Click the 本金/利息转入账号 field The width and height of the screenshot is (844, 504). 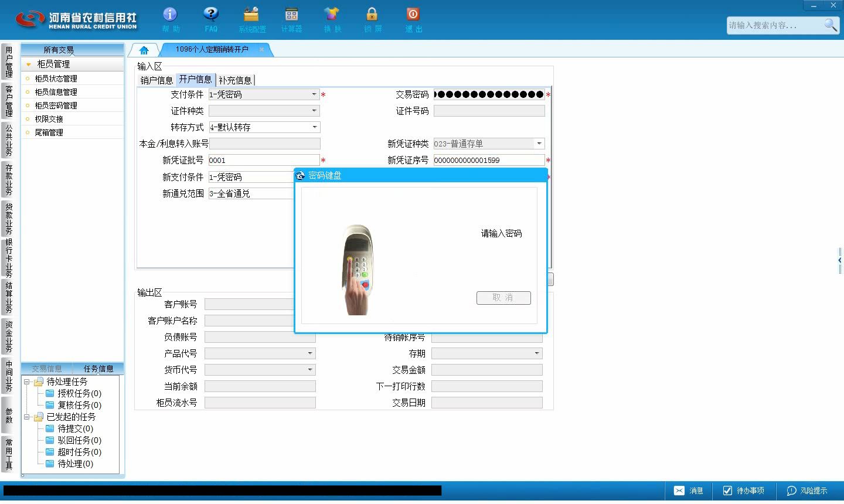264,144
